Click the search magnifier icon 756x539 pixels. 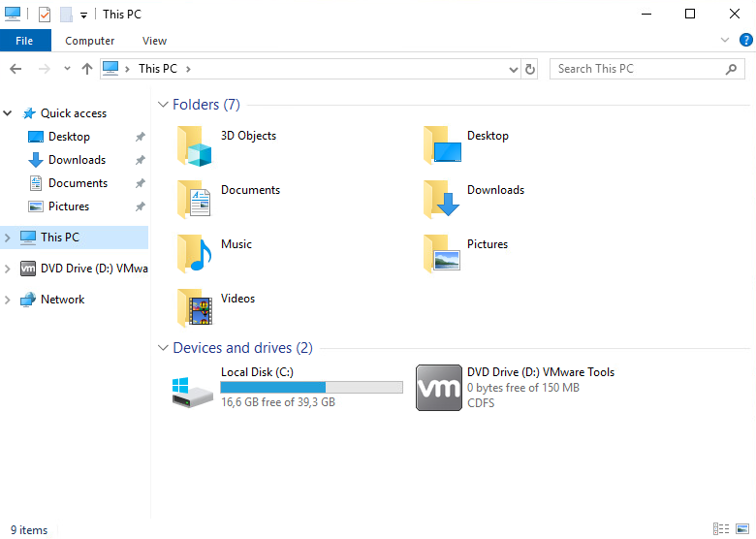[732, 70]
